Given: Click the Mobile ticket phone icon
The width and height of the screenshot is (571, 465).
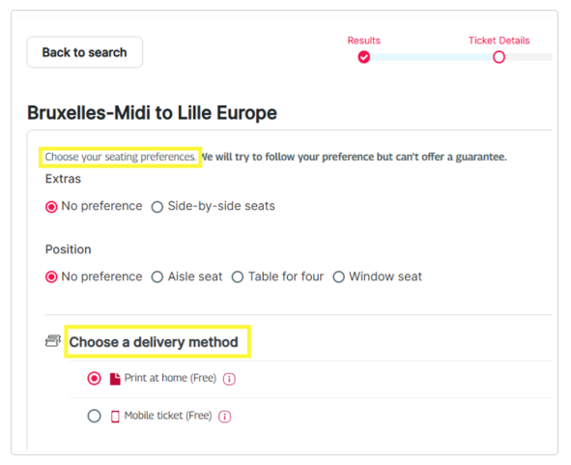Looking at the screenshot, I should (x=115, y=416).
